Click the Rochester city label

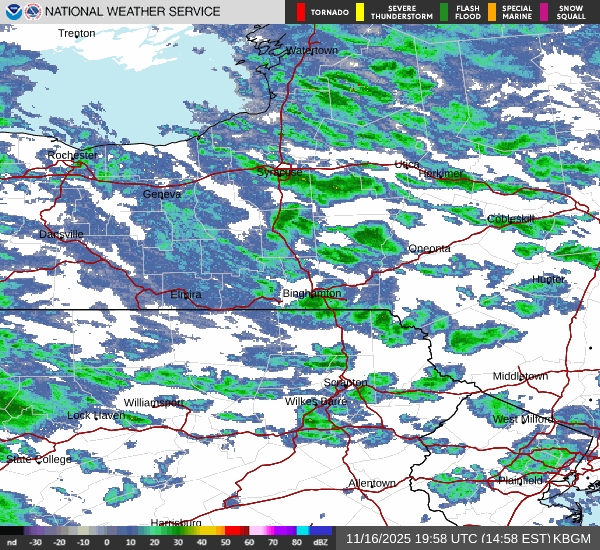click(x=74, y=156)
